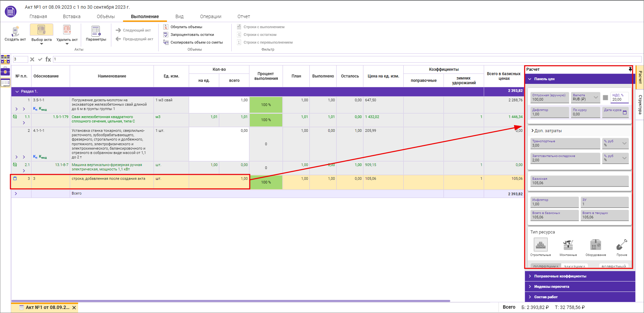Switch to the Отчет tab
Screen dimensions: 644x313
244,16
